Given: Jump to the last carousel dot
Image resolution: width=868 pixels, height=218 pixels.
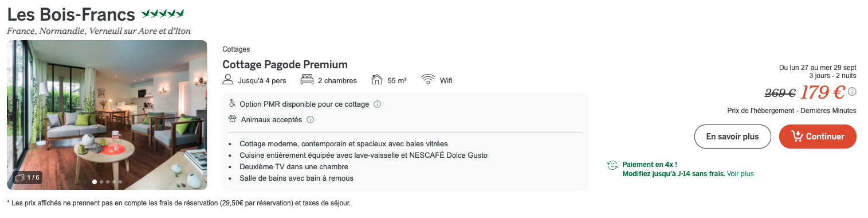Looking at the screenshot, I should pyautogui.click(x=120, y=182).
